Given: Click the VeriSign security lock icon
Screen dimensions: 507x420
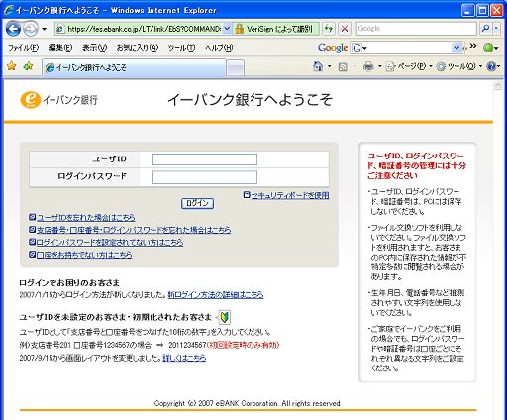Looking at the screenshot, I should [239, 29].
